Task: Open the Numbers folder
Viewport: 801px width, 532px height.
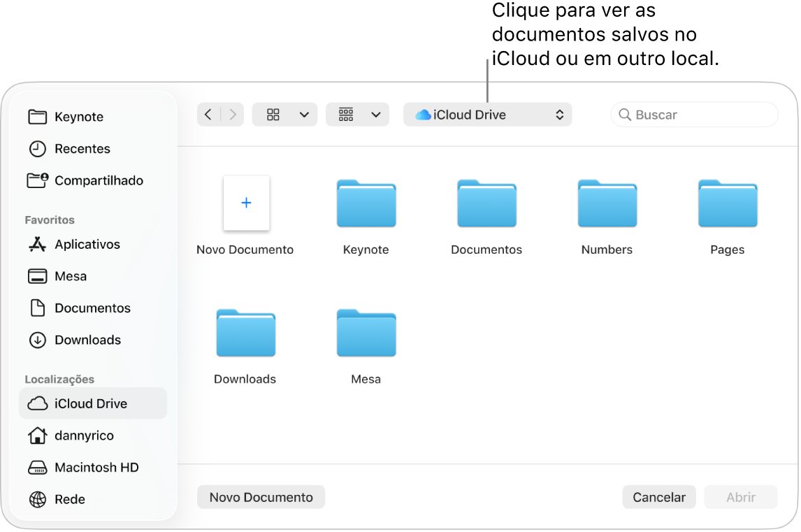Action: pos(606,204)
